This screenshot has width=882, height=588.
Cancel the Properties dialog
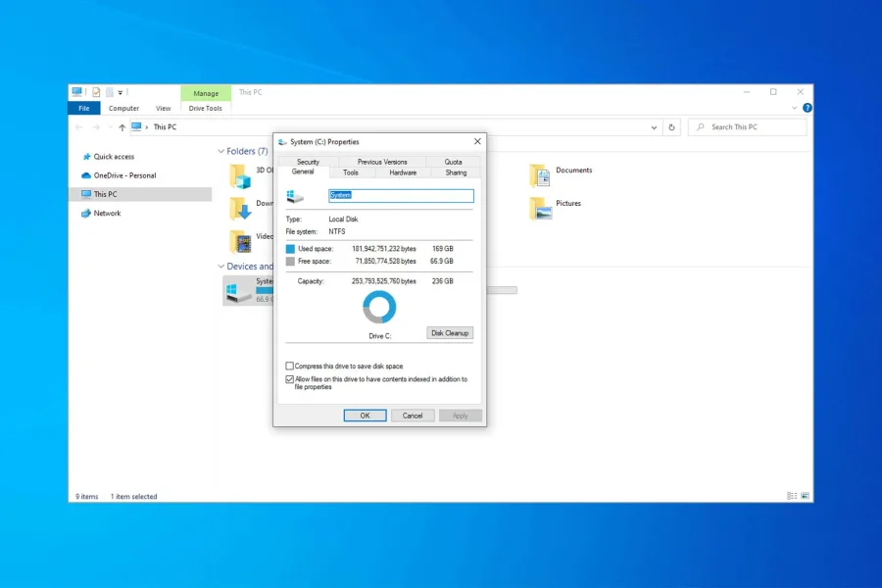pos(413,415)
